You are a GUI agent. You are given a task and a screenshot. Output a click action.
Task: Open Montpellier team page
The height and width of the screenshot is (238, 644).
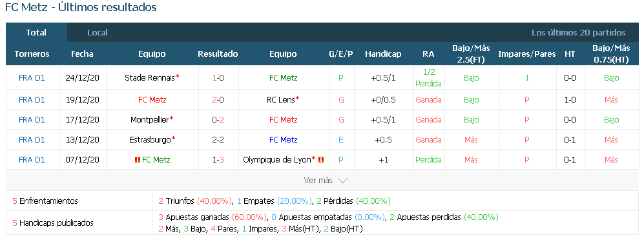pos(149,120)
